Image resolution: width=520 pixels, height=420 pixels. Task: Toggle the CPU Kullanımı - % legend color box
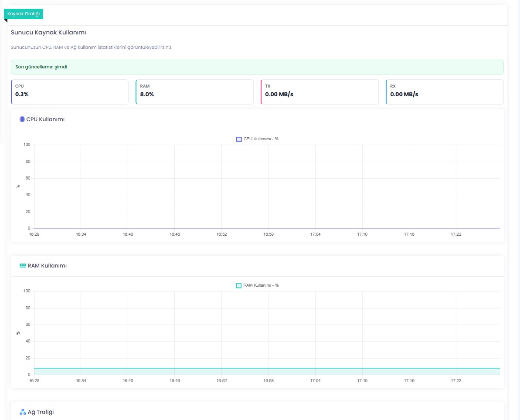tap(239, 139)
